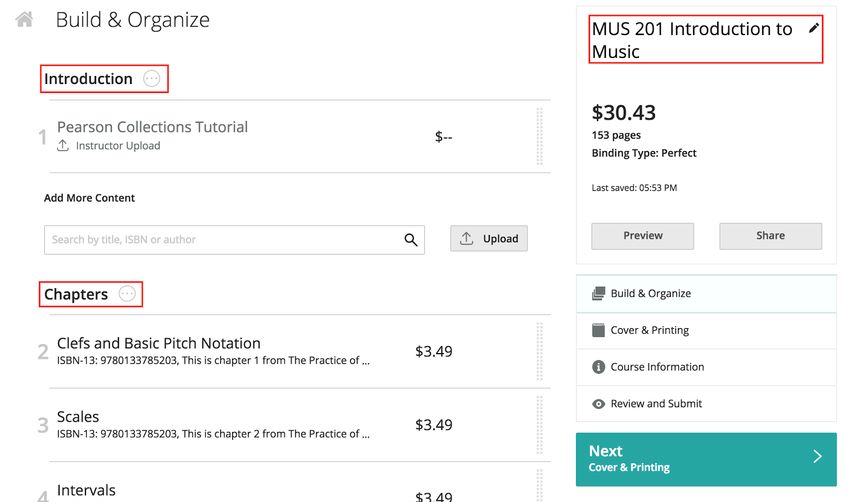The height and width of the screenshot is (502, 850).
Task: Grab the drag handle for Pearson Collections Tutorial
Action: point(539,136)
